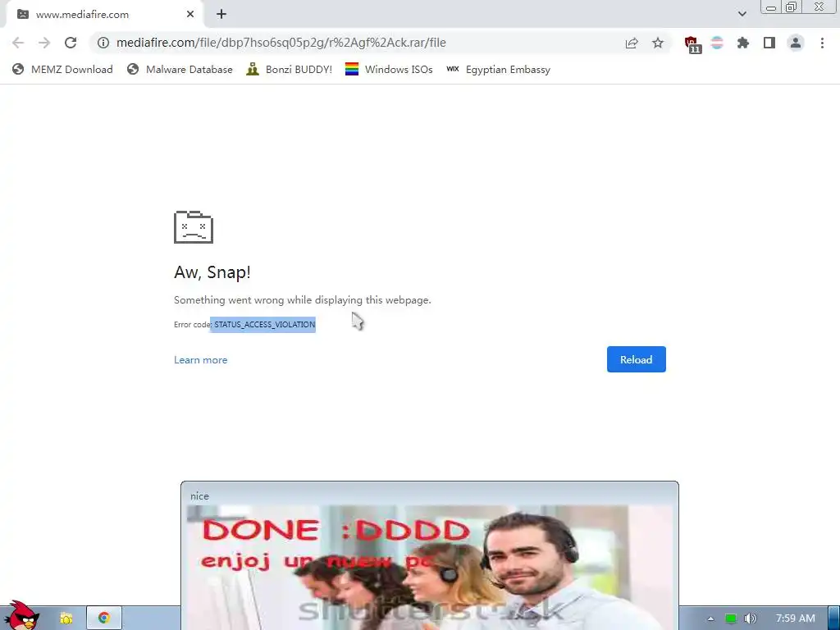
Task: Open Chrome three-dot menu
Action: pyautogui.click(x=822, y=43)
